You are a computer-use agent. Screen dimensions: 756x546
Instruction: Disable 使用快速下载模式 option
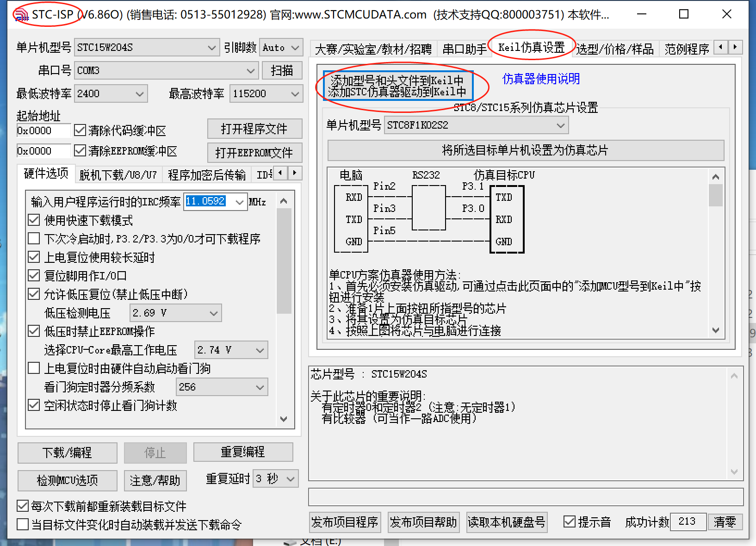pos(34,220)
